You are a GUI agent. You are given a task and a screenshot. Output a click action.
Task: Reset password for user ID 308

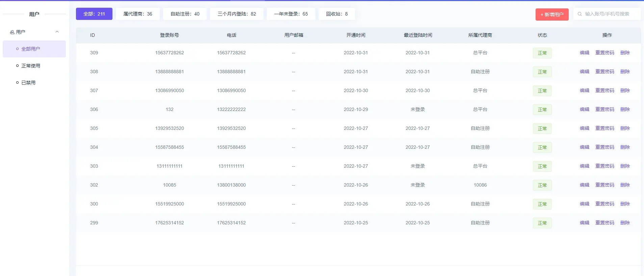(604, 72)
